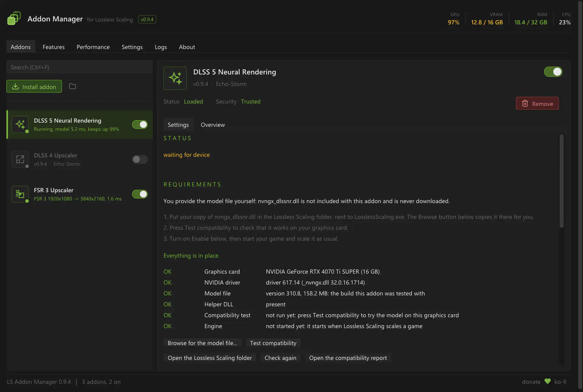583x392 pixels.
Task: Click the Addon Manager logo icon
Action: [14, 18]
